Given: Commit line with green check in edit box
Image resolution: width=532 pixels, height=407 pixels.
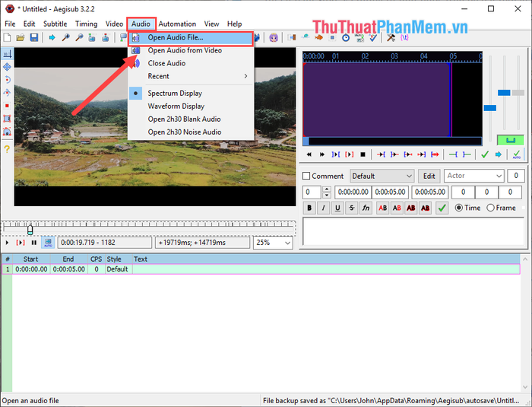Looking at the screenshot, I should point(442,208).
